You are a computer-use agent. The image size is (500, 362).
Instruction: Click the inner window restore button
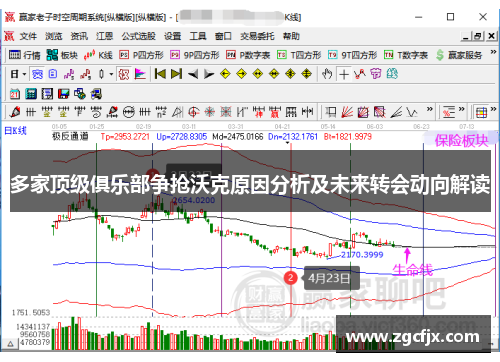[478, 36]
